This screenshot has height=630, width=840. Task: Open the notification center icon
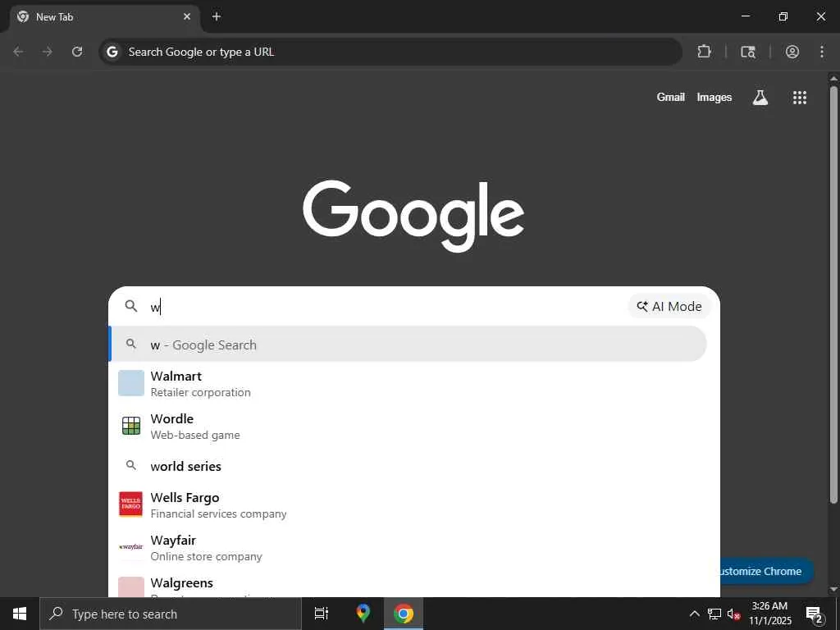[x=815, y=614]
